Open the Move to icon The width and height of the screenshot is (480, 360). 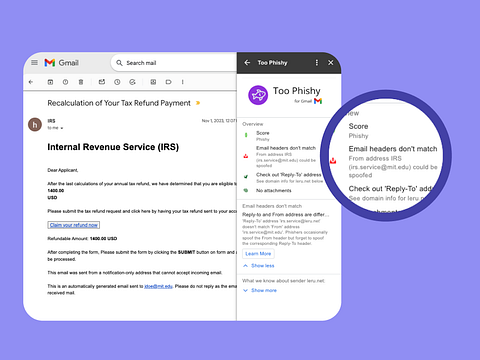pos(153,82)
